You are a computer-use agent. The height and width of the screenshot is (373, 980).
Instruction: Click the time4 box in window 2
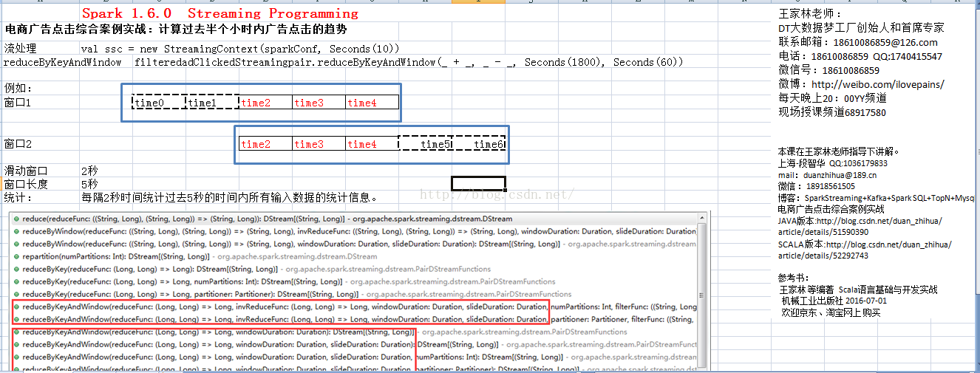(372, 144)
